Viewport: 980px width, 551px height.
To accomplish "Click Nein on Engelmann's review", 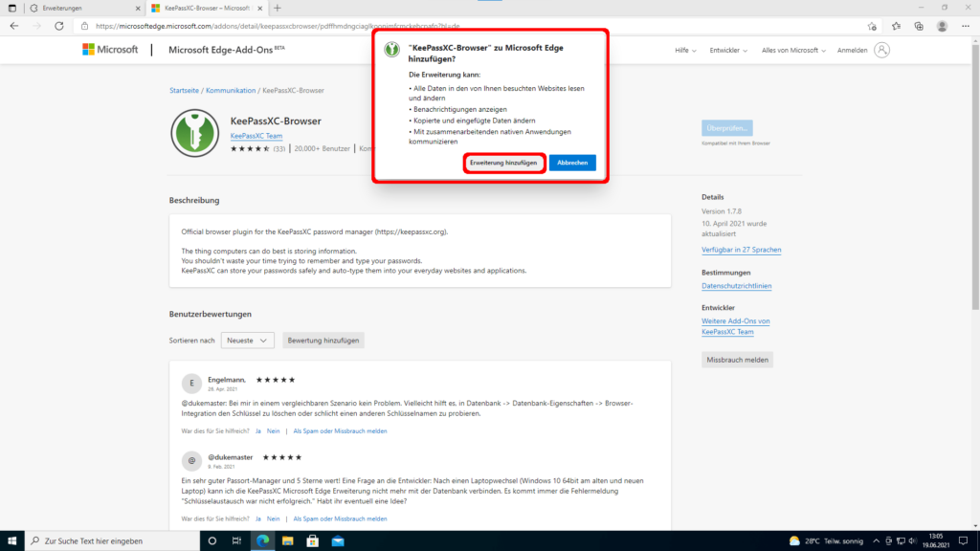I will point(273,431).
